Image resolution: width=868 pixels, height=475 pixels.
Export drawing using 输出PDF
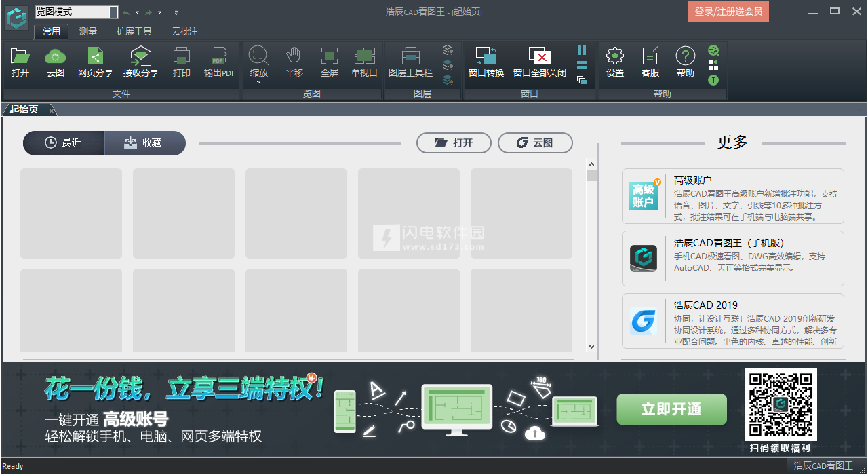[x=220, y=62]
